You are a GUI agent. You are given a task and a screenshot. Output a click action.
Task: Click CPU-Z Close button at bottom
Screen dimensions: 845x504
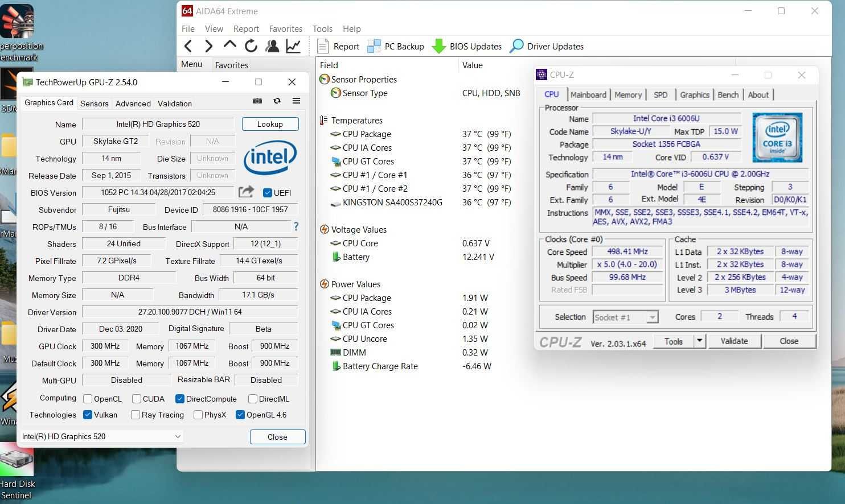point(789,341)
